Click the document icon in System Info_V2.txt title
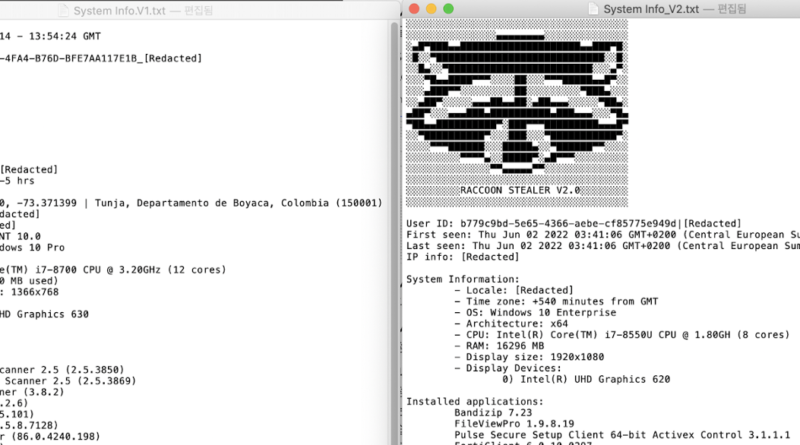 [x=593, y=9]
